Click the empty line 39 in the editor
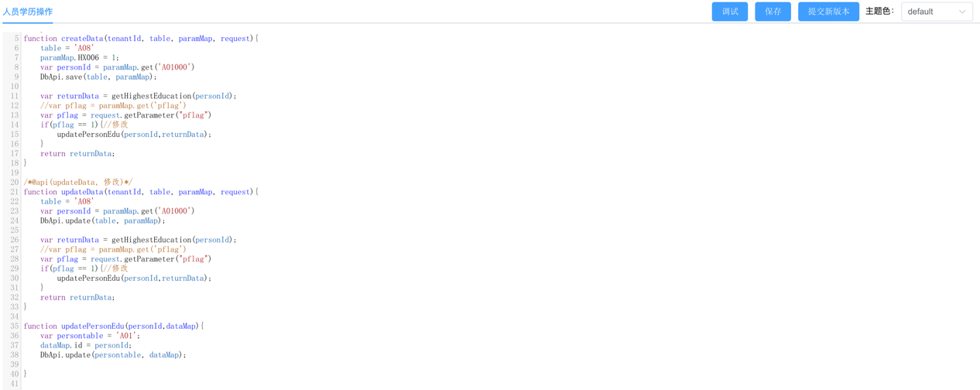Viewport: 980px width, 390px height. click(232, 364)
